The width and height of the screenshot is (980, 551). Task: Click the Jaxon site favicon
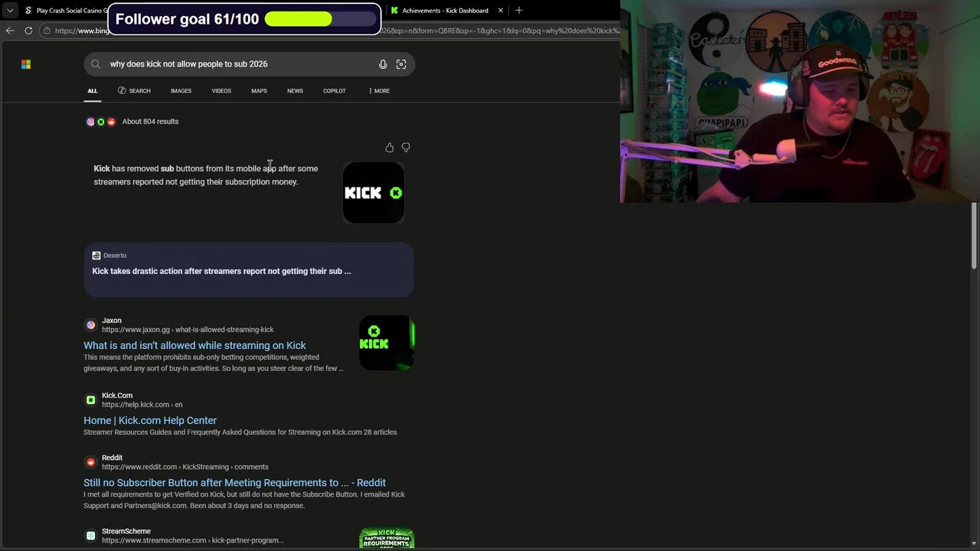point(90,324)
